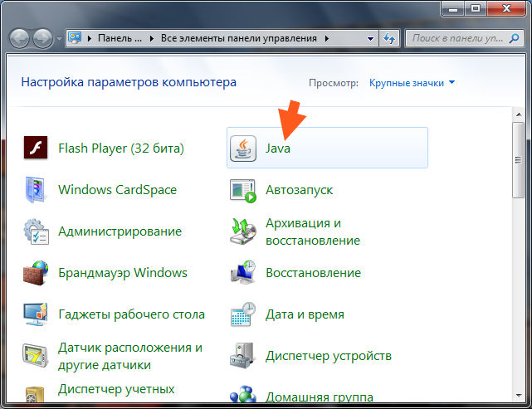Click the Дата и время calendar icon
The width and height of the screenshot is (532, 409).
tap(243, 314)
